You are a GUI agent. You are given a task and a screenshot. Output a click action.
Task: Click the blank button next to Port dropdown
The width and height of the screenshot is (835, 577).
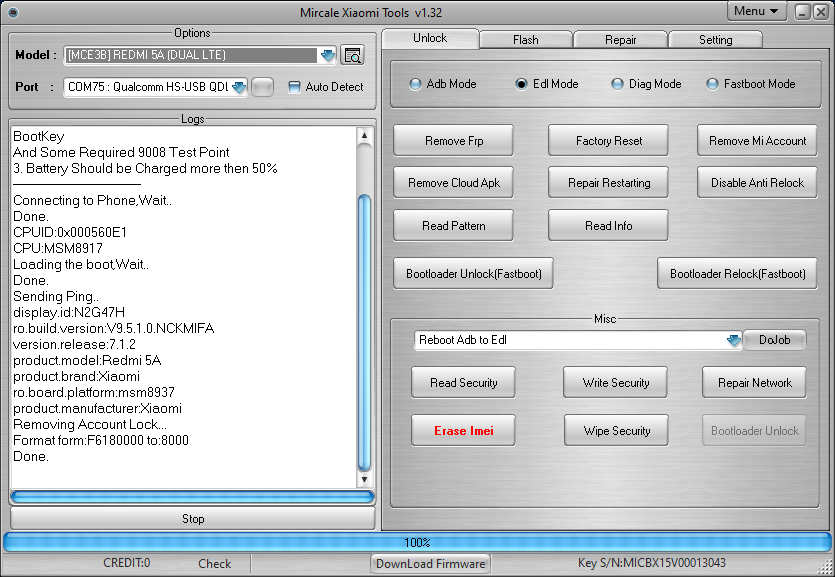coord(262,87)
